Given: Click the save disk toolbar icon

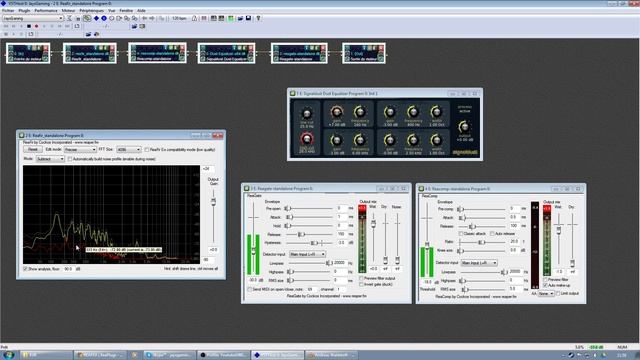Looking at the screenshot, I should (248, 18).
